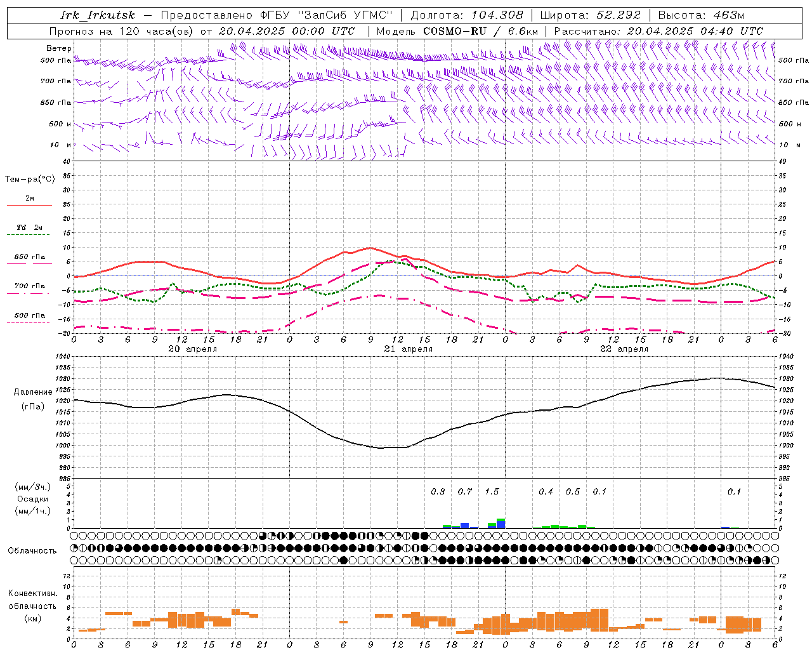Click the computed time 04:40 UTC
This screenshot has width=812, height=650.
[732, 31]
